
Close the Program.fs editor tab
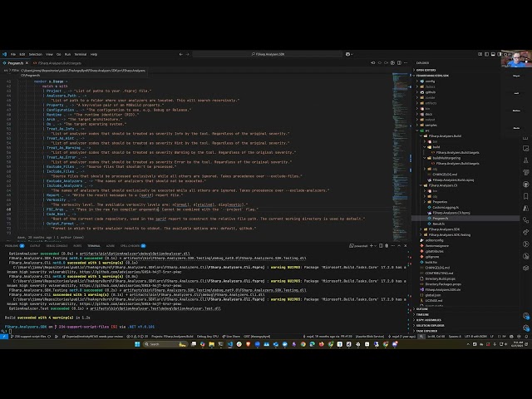click(27, 63)
